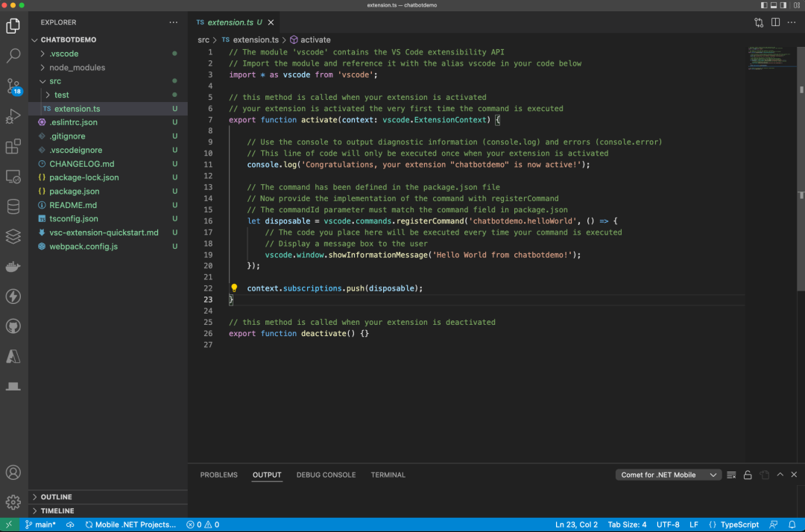This screenshot has width=805, height=532.
Task: Expand the TIMELINE section
Action: [x=108, y=510]
